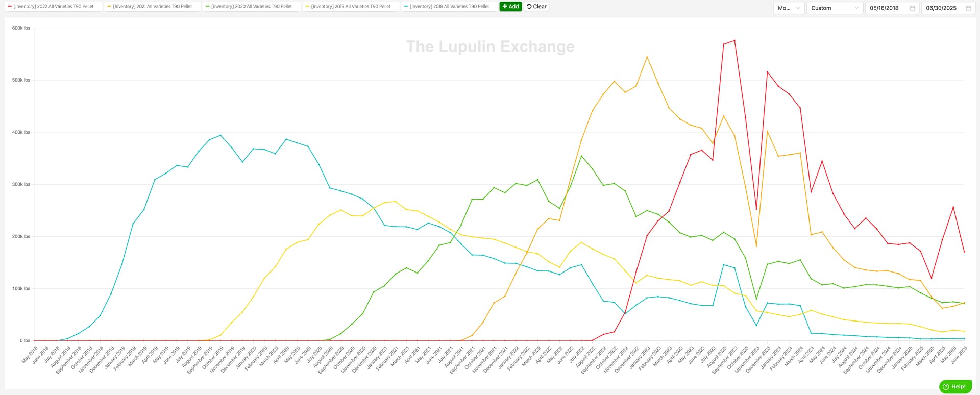Toggle the 2021 All Varieties T90 Pellet series
980x395 pixels.
click(x=152, y=7)
